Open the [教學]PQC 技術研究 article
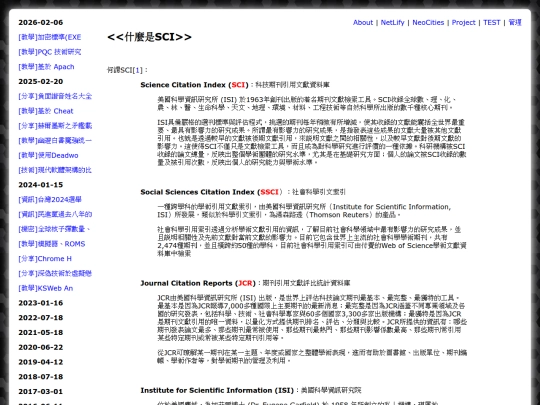 point(50,52)
